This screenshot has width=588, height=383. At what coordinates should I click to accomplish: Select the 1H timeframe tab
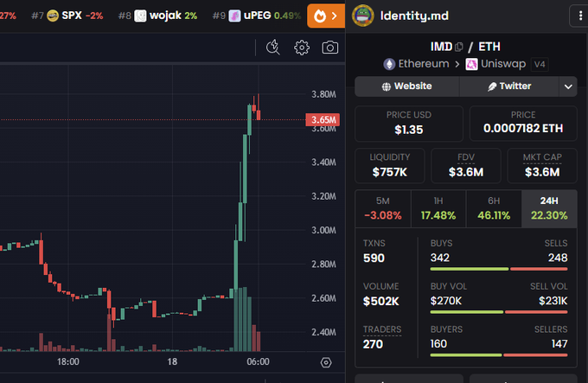pos(438,208)
